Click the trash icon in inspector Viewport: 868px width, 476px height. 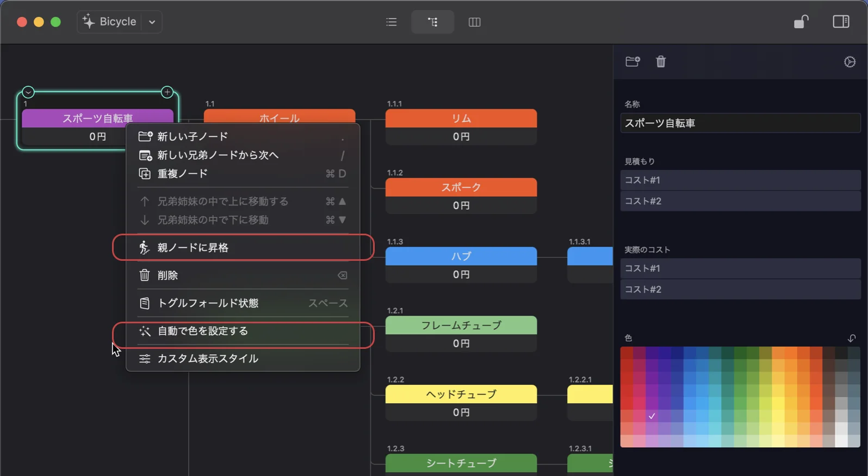click(661, 61)
